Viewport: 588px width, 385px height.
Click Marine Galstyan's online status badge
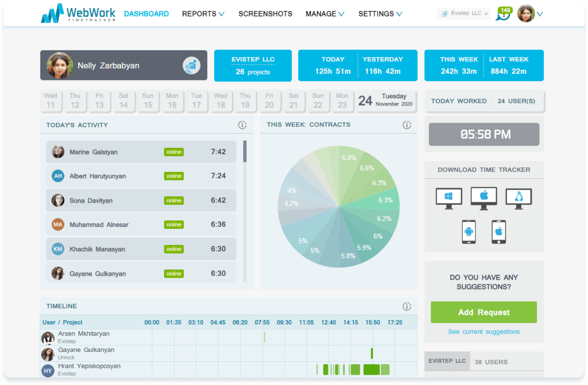point(174,152)
